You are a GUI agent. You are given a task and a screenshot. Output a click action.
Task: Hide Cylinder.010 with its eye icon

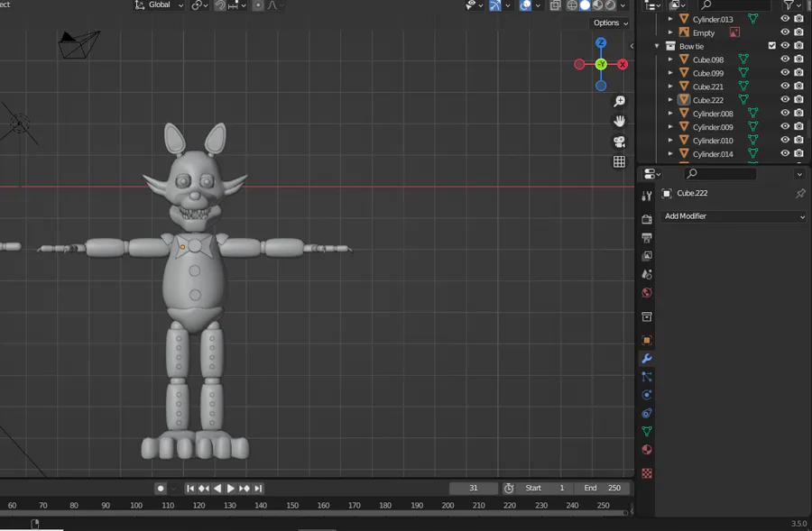point(785,140)
